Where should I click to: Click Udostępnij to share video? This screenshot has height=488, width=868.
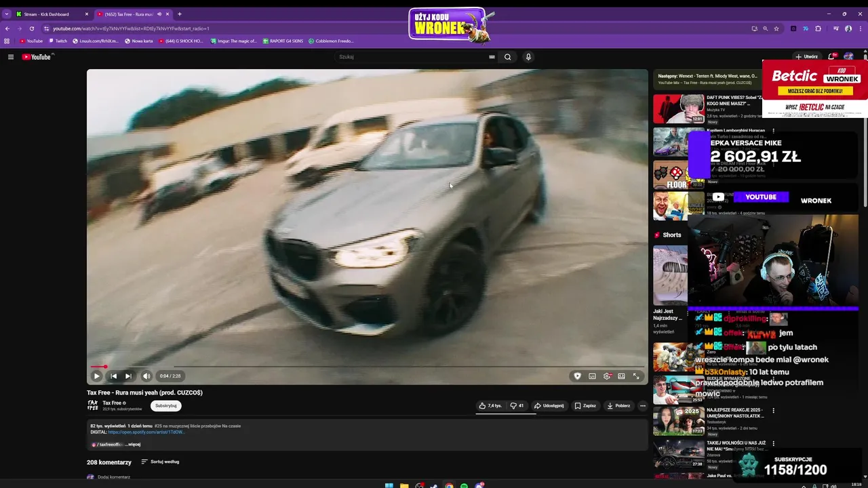pos(549,406)
